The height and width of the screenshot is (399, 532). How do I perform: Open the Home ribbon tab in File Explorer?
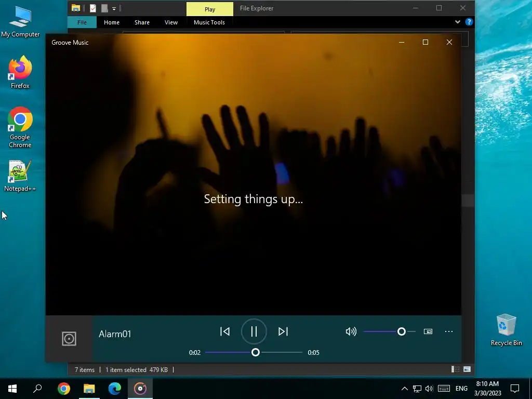[x=112, y=22]
